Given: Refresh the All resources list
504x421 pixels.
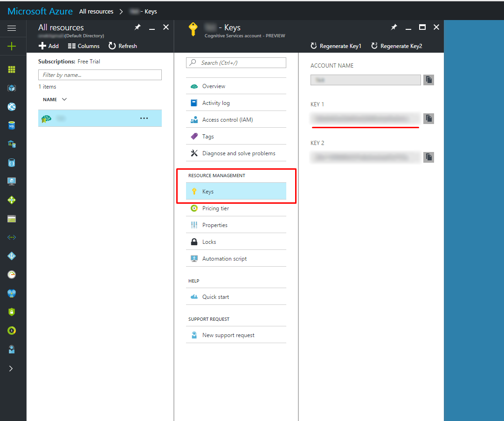Looking at the screenshot, I should (123, 46).
